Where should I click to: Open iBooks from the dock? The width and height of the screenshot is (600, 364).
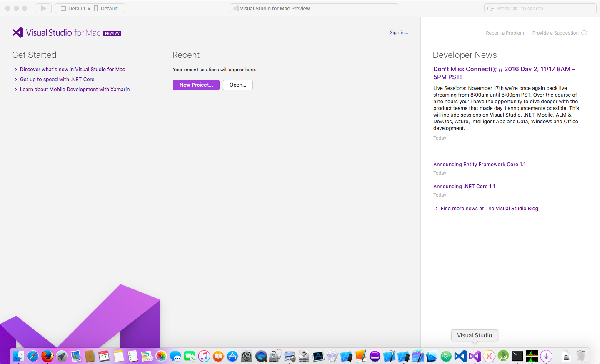[218, 356]
